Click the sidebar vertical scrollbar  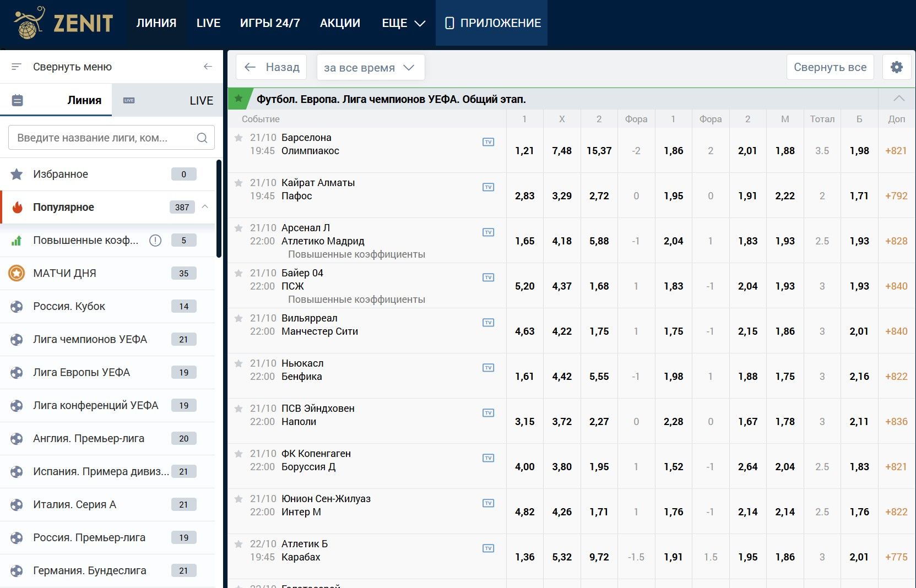[x=219, y=209]
